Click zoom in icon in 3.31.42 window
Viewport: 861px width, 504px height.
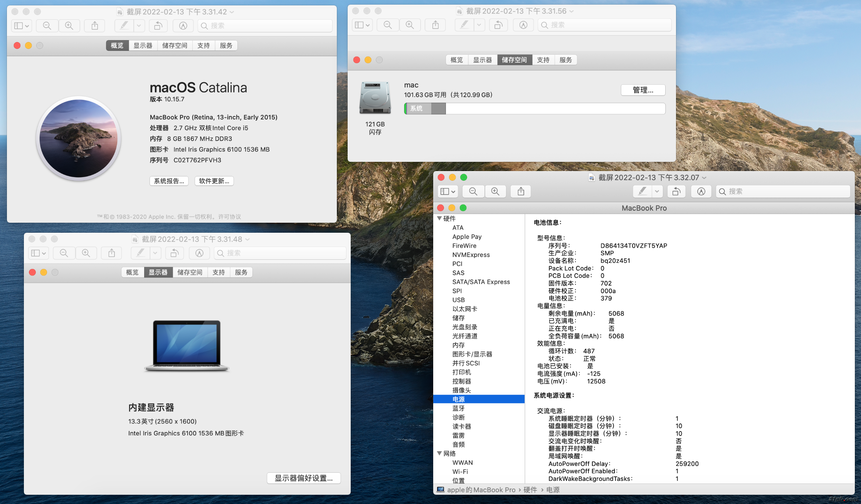(x=69, y=26)
